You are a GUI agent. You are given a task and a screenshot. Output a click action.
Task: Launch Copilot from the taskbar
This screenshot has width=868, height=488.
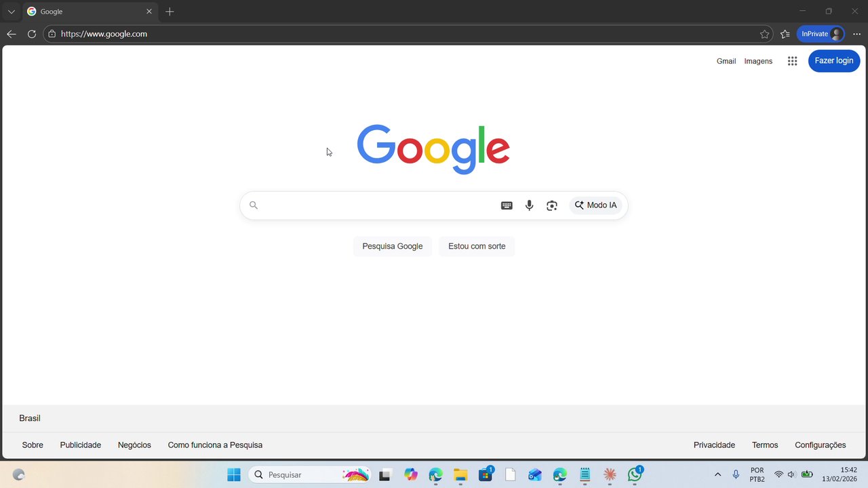click(x=411, y=475)
